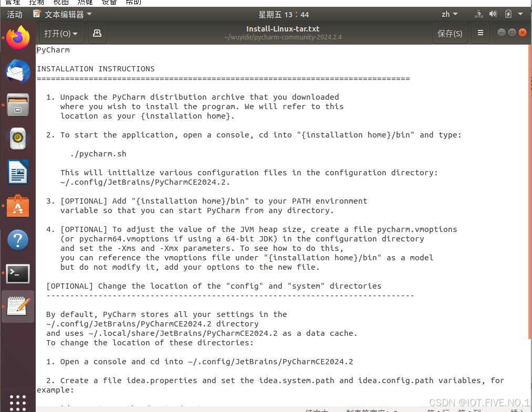
Task: Expand the system menu arrow in top bar
Action: point(520,14)
